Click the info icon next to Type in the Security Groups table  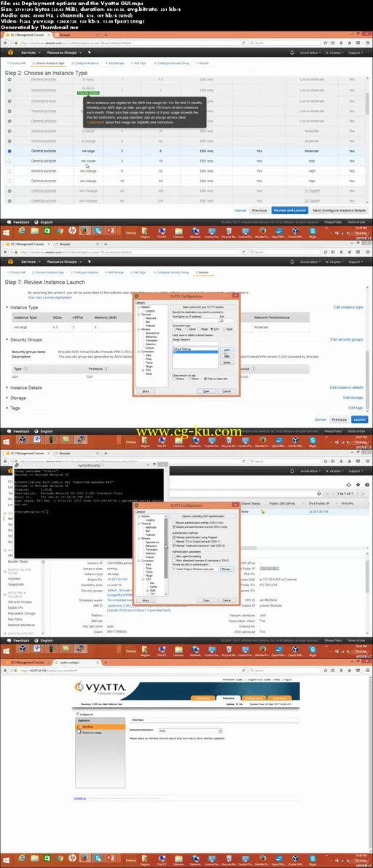(x=26, y=368)
